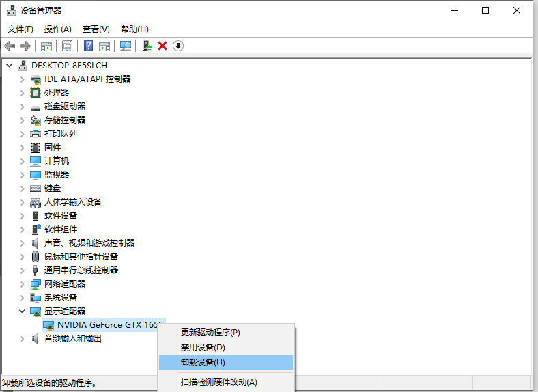The height and width of the screenshot is (392, 538).
Task: Click the Back arrow toolbar icon
Action: (10, 46)
